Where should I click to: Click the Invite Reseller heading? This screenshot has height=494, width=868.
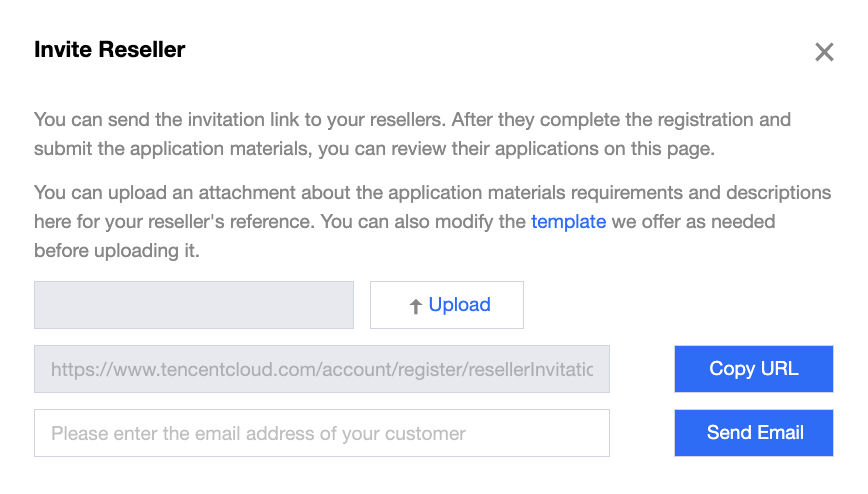(x=110, y=50)
